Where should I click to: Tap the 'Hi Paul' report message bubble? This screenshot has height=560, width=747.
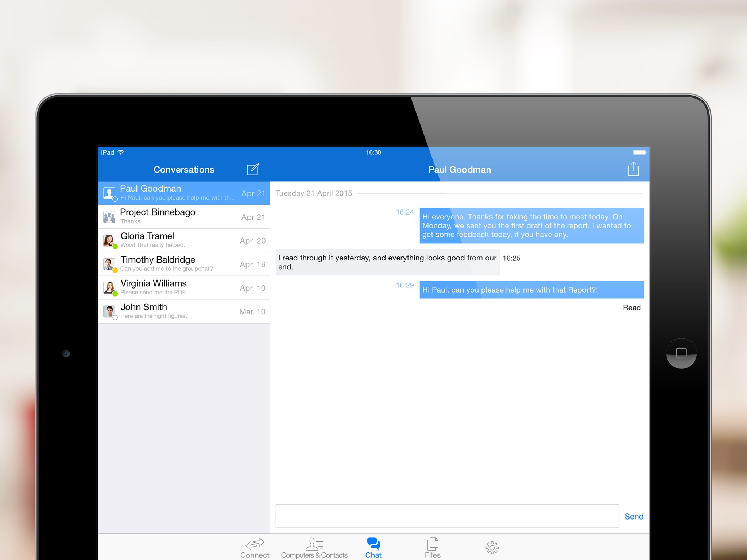tap(531, 290)
